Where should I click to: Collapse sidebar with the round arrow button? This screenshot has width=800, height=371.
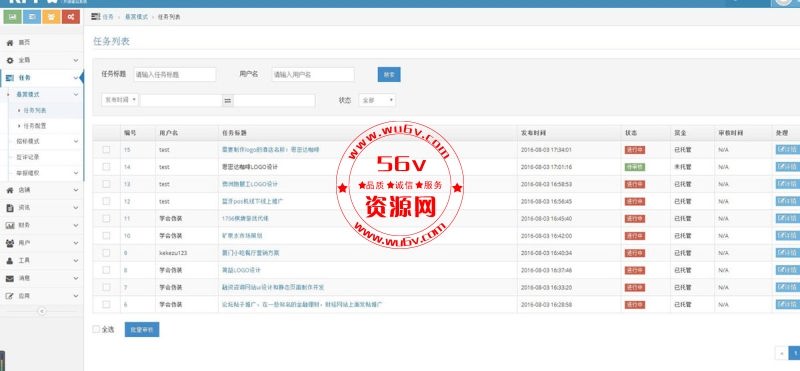42,311
